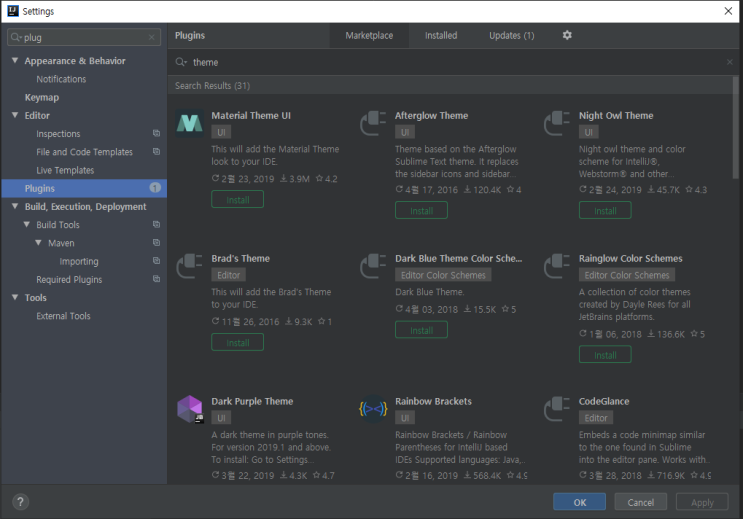Install Rainglow Color Schemes plugin
This screenshot has height=519, width=743.
(605, 355)
